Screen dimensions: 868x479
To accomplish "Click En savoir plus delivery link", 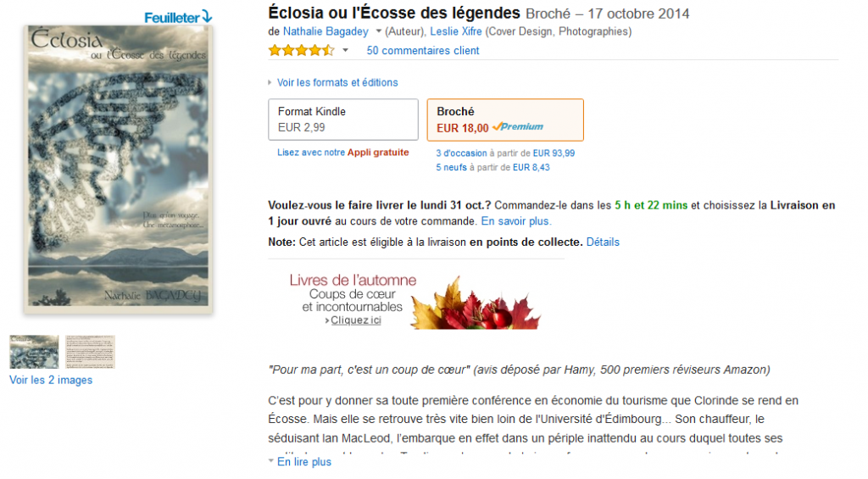I will coord(516,221).
